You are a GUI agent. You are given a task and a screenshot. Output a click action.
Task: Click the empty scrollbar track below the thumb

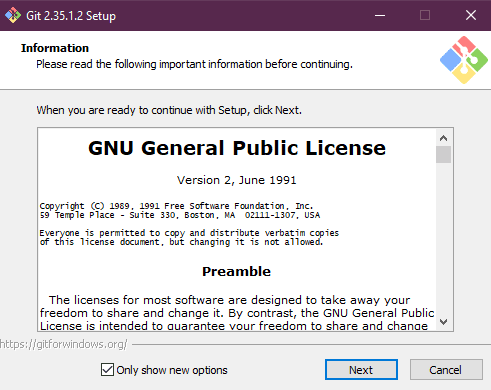443,238
